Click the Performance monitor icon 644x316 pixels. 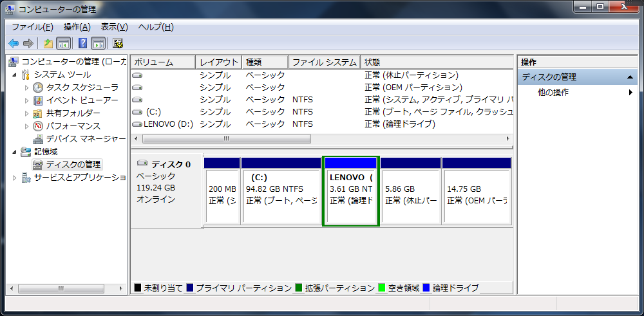(x=38, y=125)
